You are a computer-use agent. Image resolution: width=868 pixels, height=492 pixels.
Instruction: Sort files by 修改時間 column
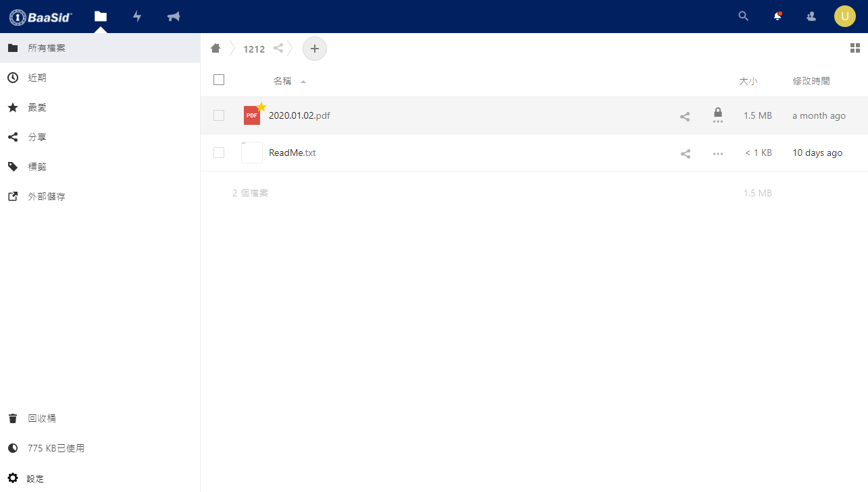pyautogui.click(x=811, y=81)
